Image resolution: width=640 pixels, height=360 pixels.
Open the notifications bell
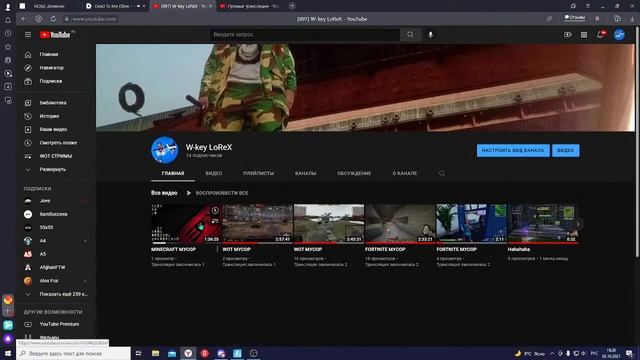(600, 35)
